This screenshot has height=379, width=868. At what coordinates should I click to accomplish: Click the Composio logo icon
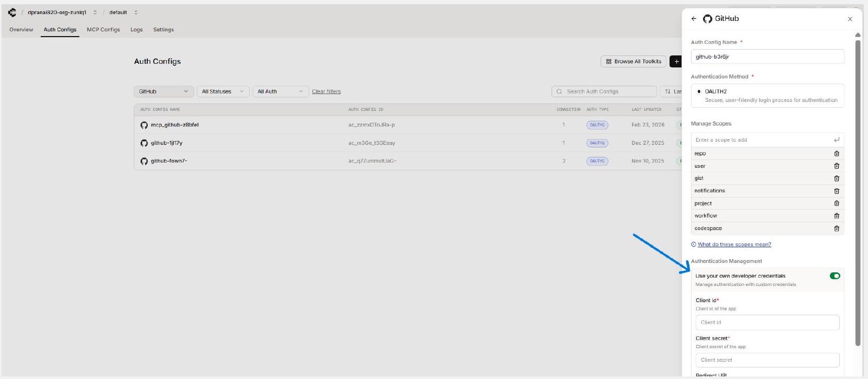12,13
